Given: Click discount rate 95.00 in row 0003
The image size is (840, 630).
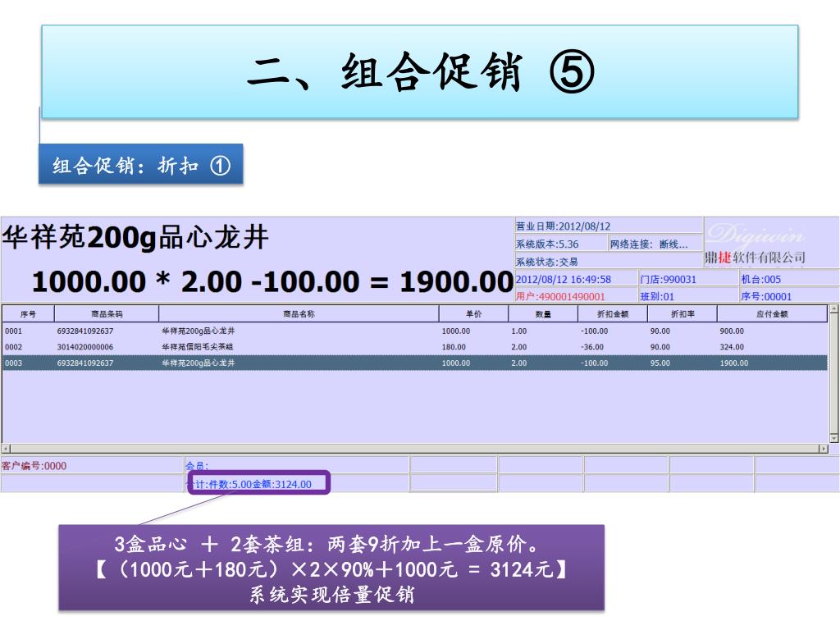Looking at the screenshot, I should [660, 363].
